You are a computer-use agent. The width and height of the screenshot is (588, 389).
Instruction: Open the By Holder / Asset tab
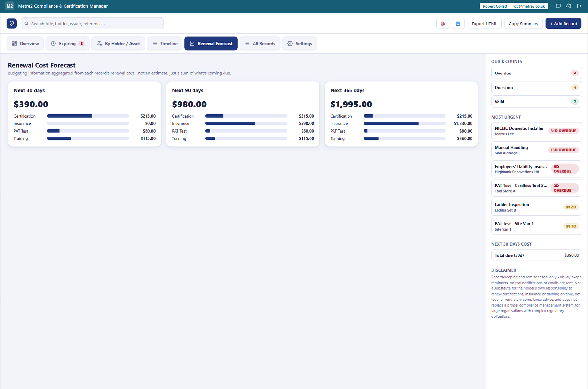point(118,43)
